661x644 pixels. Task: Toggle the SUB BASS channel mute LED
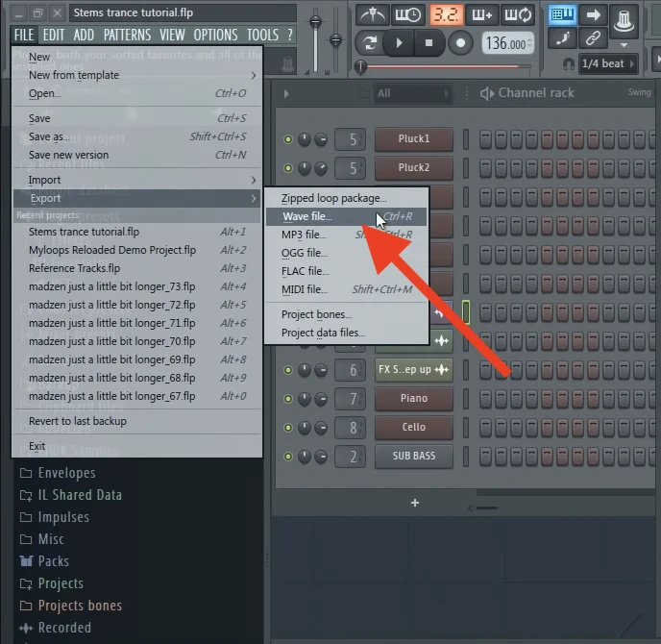287,456
